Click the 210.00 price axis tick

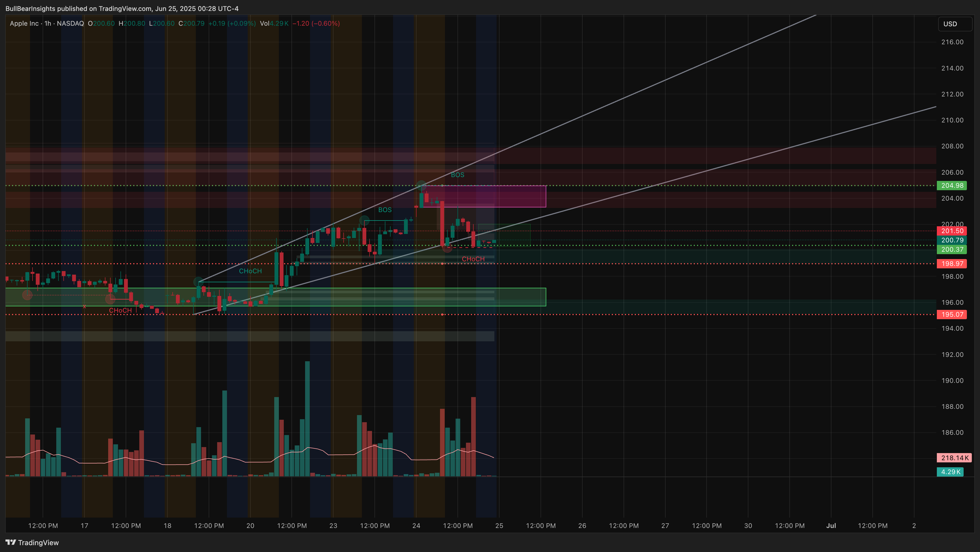pos(952,120)
